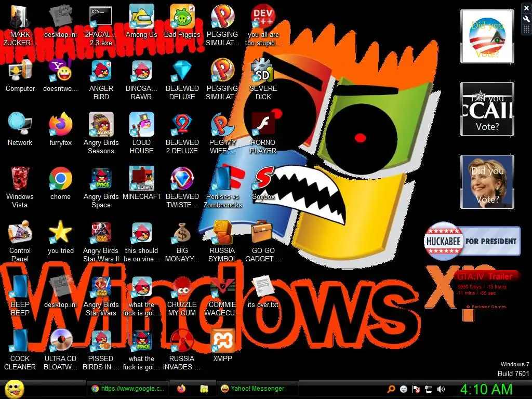Click the 4:10 AM clock
Screen dimensions: 532x399
click(x=486, y=389)
